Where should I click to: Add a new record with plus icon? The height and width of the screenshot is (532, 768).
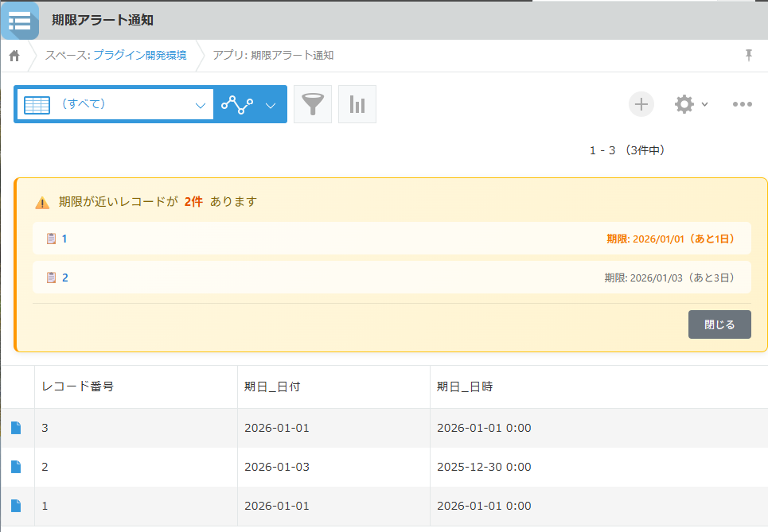(x=641, y=104)
